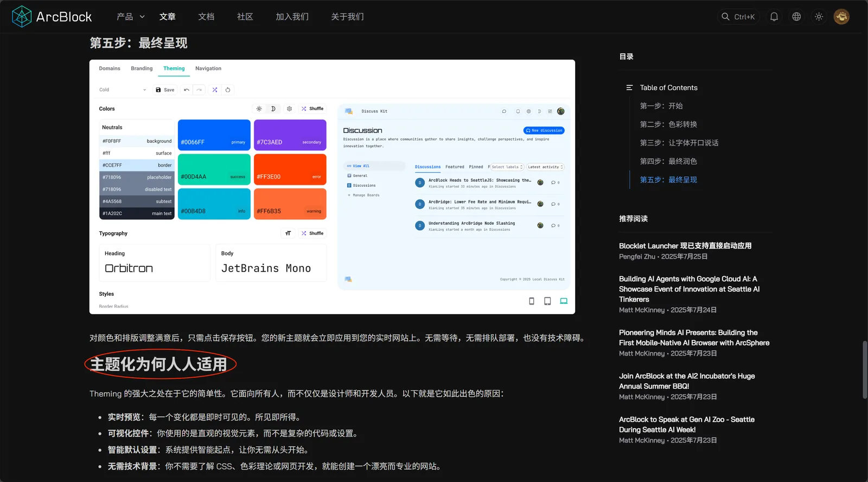
Task: Open the Pioneering Minds AI Presents article
Action: click(694, 338)
